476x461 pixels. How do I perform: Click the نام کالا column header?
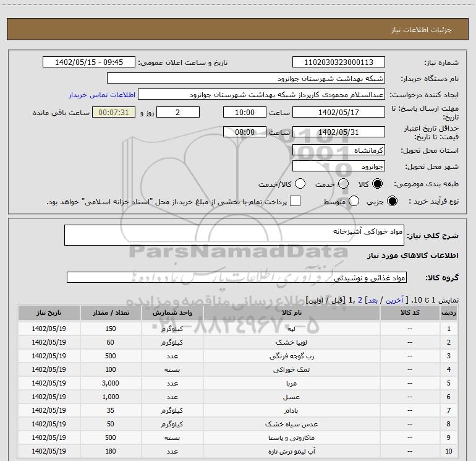coord(291,313)
